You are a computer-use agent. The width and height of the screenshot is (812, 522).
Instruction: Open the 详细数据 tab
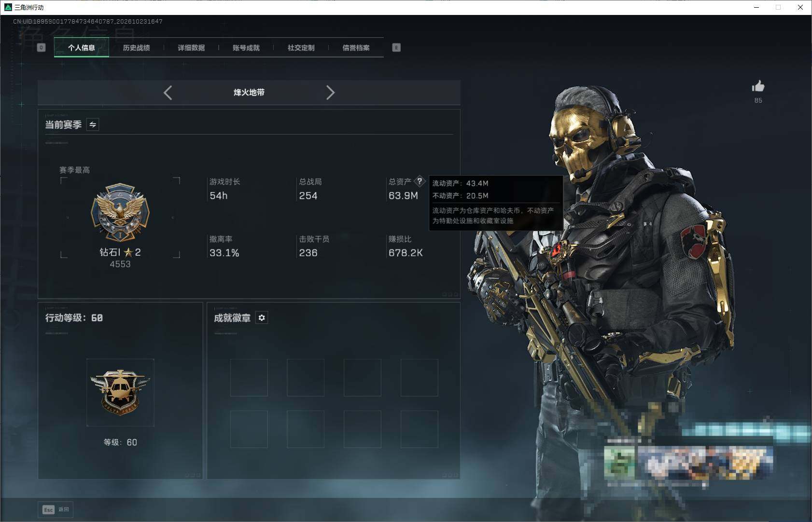click(191, 48)
